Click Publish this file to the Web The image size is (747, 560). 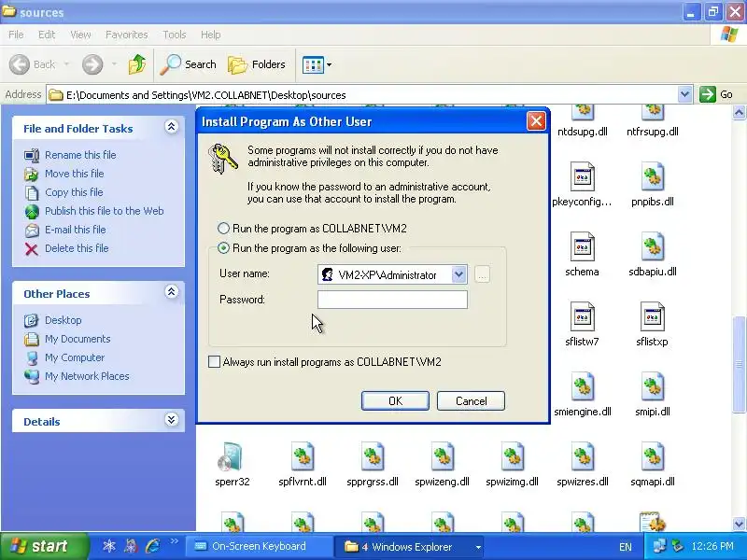(x=105, y=211)
